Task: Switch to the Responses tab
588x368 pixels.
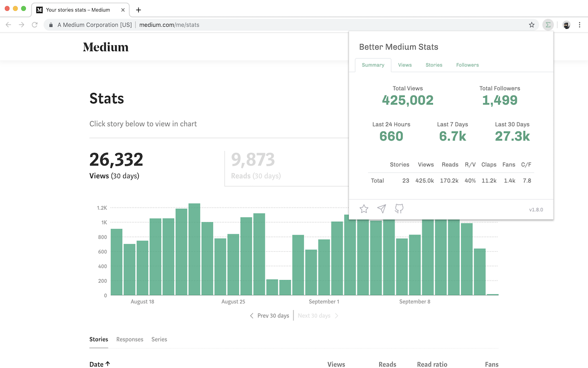Action: [130, 339]
